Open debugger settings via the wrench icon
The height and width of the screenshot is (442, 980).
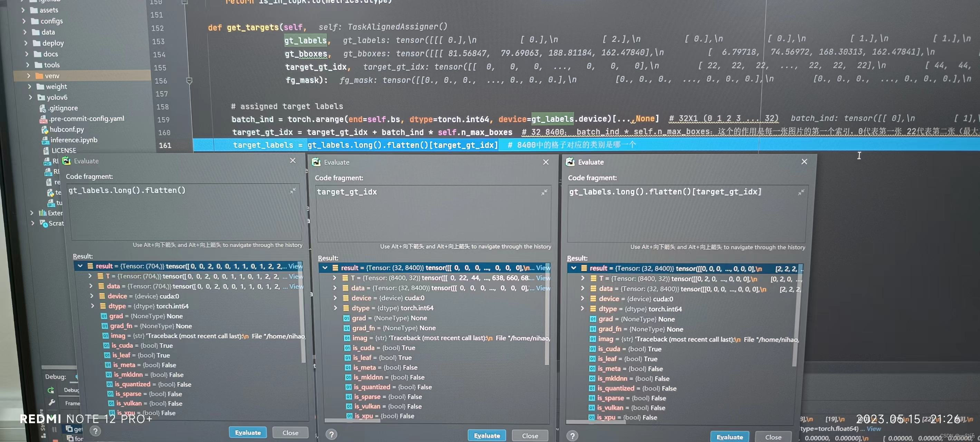[52, 403]
